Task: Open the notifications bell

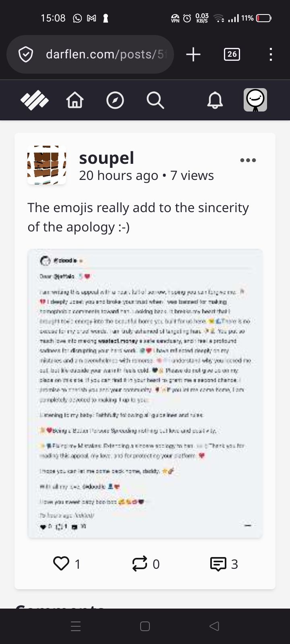Action: point(215,100)
